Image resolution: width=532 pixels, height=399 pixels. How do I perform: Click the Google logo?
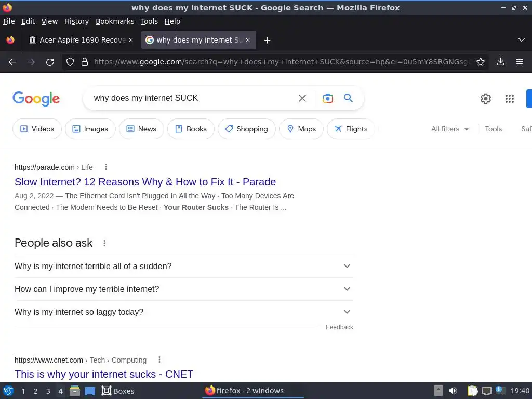tap(36, 99)
